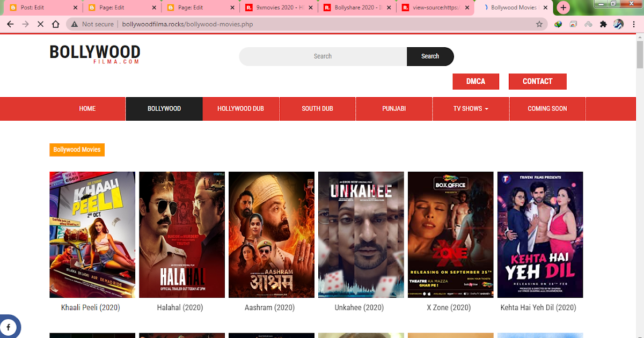The height and width of the screenshot is (338, 644).
Task: Expand the TV SHOWS dropdown menu
Action: (x=471, y=108)
